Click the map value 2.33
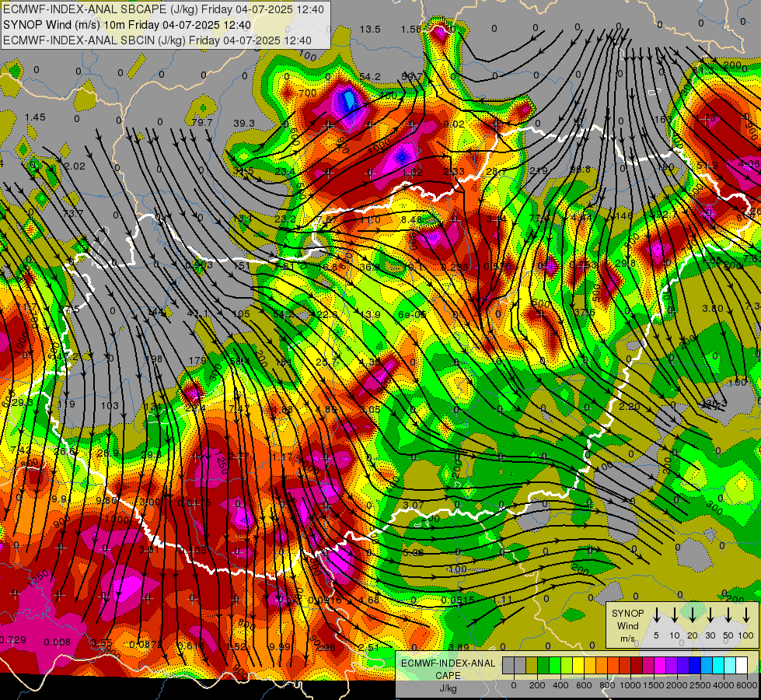Image resolution: width=761 pixels, height=700 pixels. (454, 171)
